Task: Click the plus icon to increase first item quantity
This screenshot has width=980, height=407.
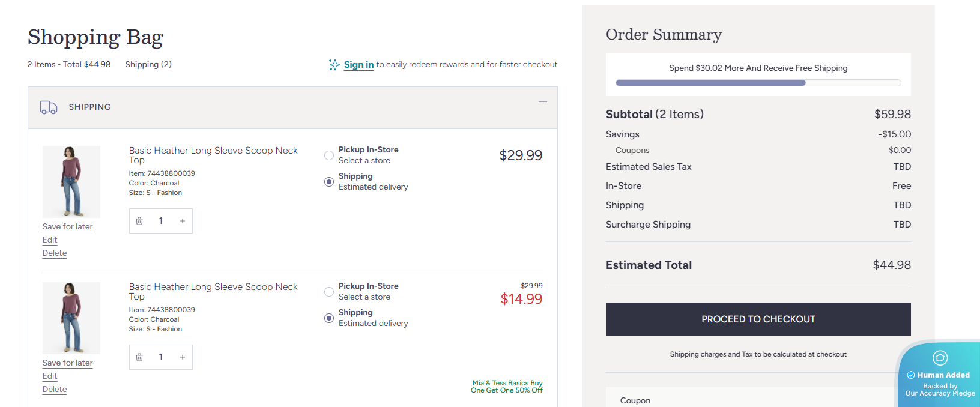Action: click(x=183, y=221)
